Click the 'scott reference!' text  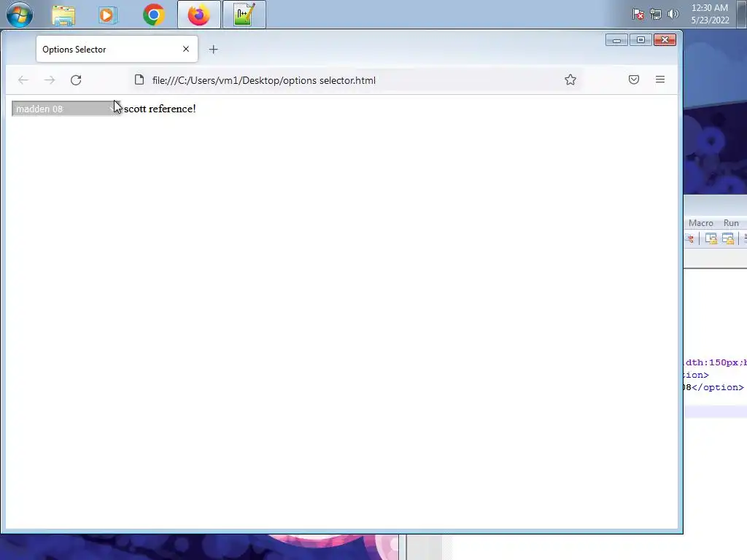click(160, 109)
